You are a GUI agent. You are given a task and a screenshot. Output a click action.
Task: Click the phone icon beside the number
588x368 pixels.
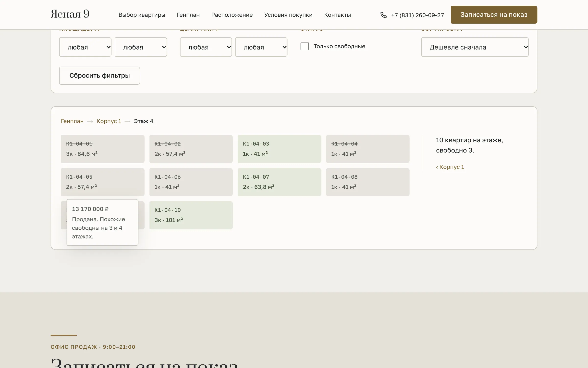tap(383, 15)
